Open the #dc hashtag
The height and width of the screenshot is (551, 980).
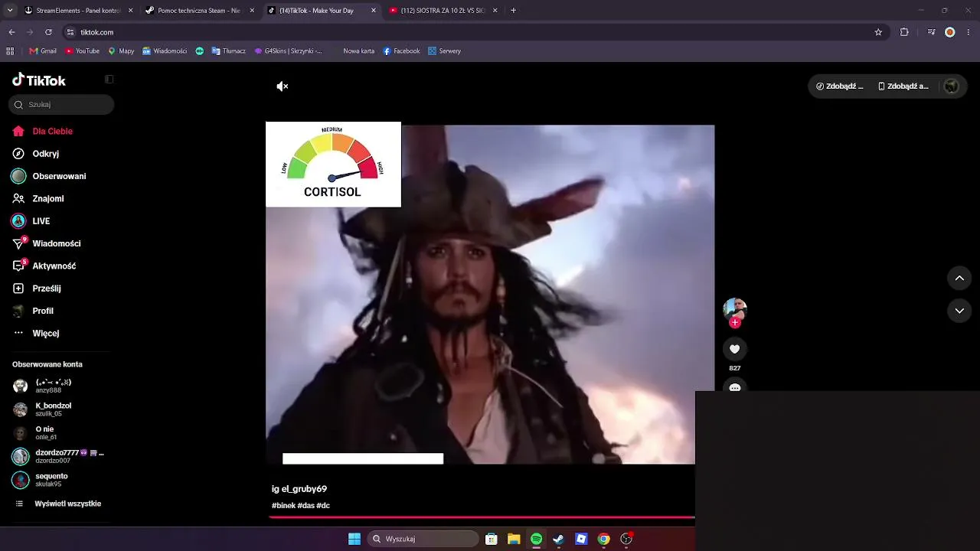[x=323, y=506]
